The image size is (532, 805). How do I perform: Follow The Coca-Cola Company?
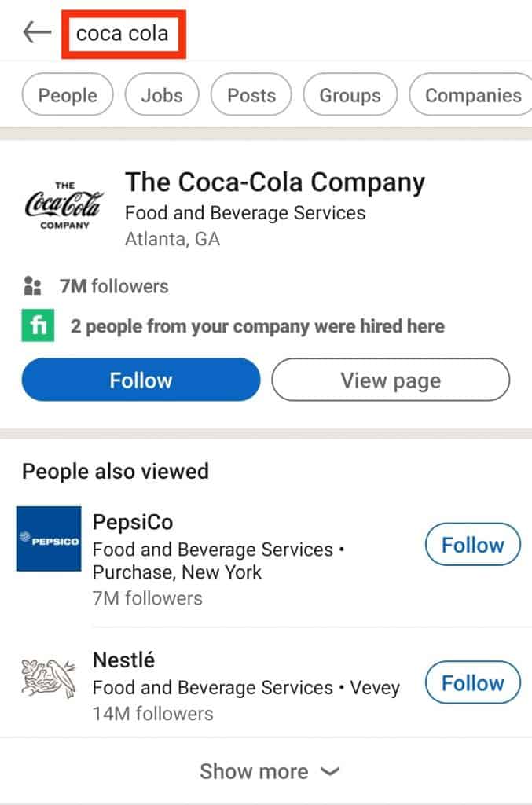click(141, 380)
